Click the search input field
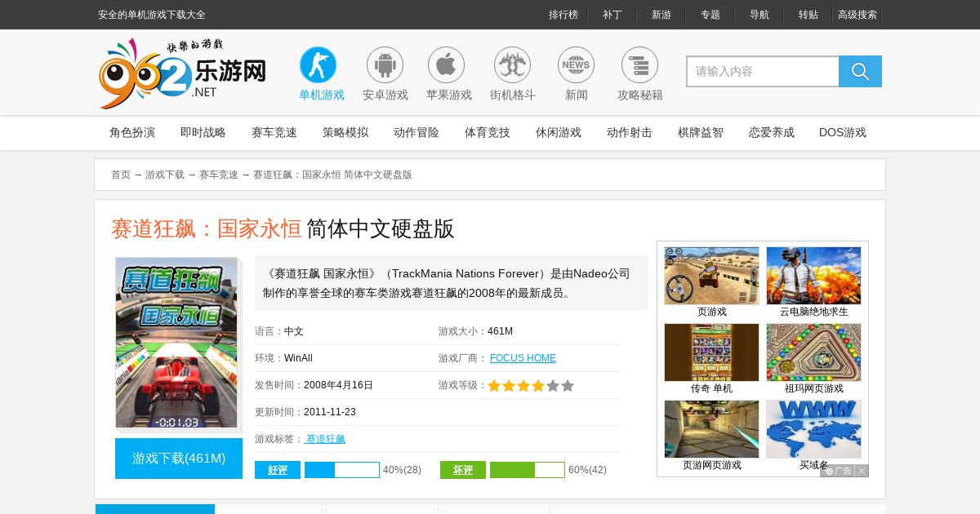Screen dimensions: 980x514 pyautogui.click(x=763, y=71)
